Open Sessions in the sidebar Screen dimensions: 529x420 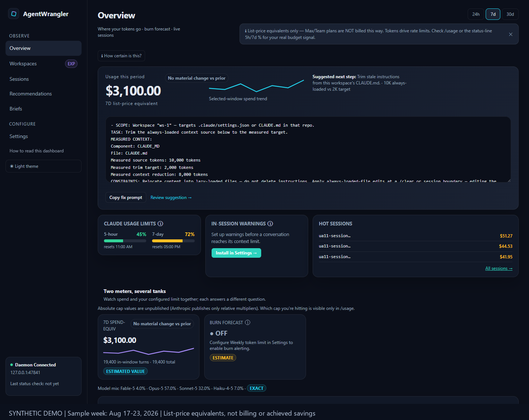click(x=43, y=79)
